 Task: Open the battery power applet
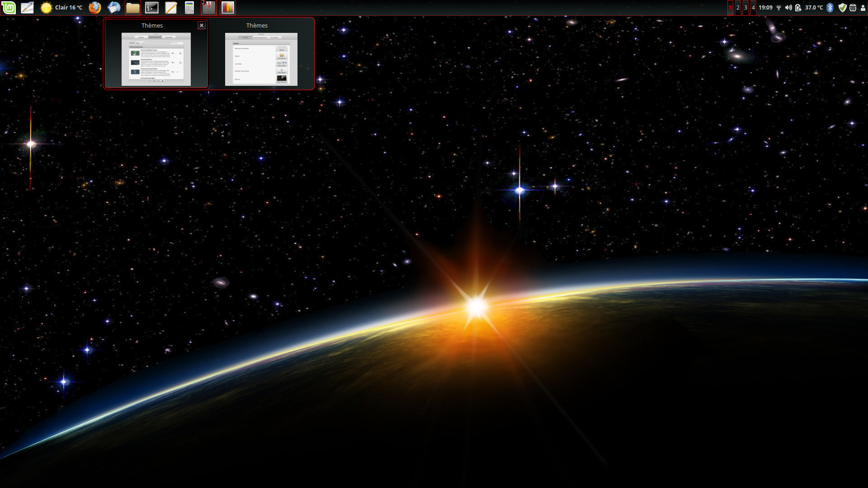[x=798, y=7]
